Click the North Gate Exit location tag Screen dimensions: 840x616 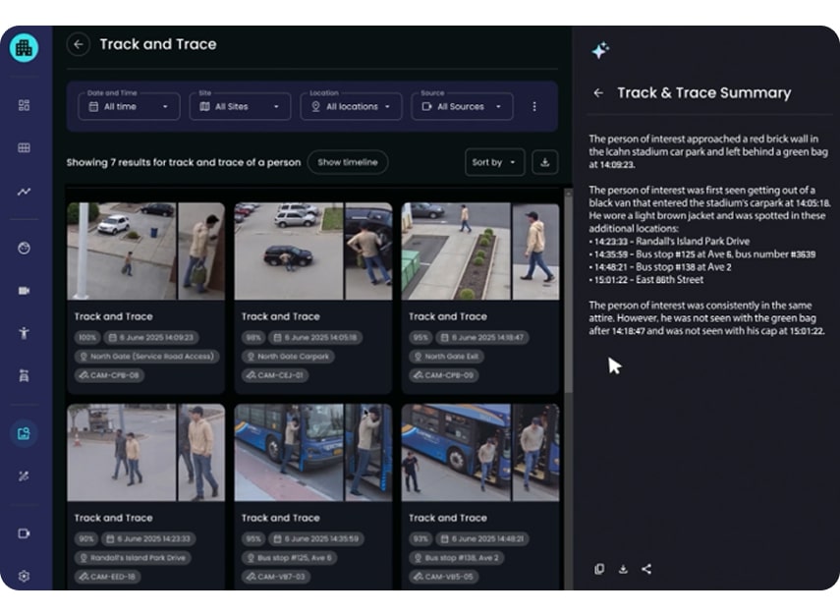pyautogui.click(x=446, y=357)
